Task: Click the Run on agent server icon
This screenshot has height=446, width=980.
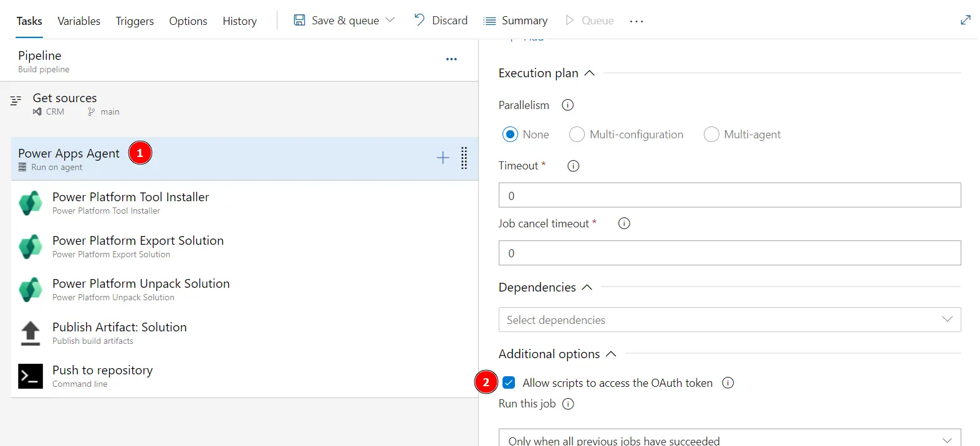Action: click(x=22, y=167)
